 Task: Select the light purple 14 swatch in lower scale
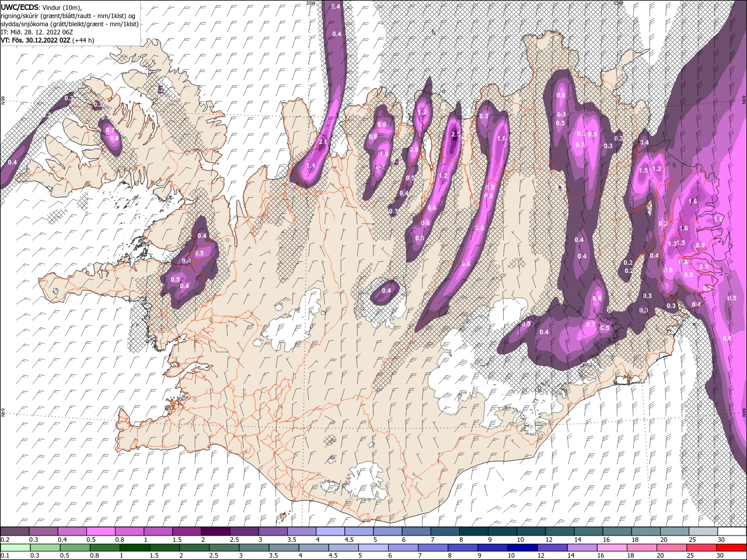click(x=582, y=548)
